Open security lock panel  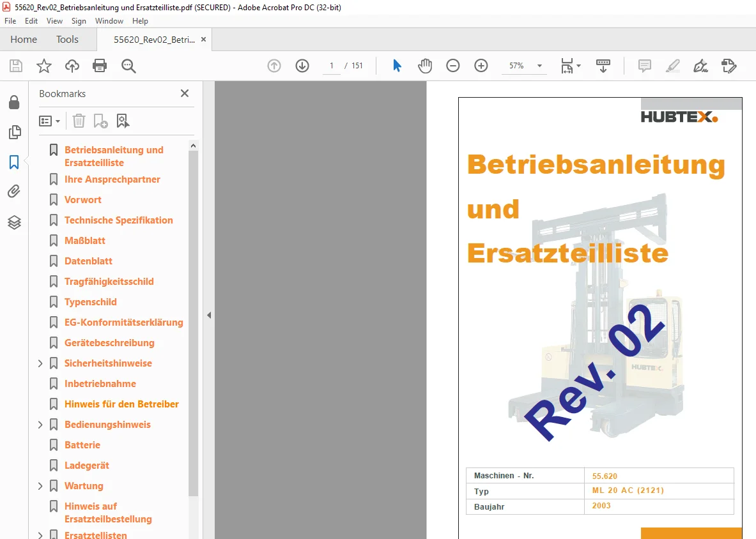(x=14, y=102)
